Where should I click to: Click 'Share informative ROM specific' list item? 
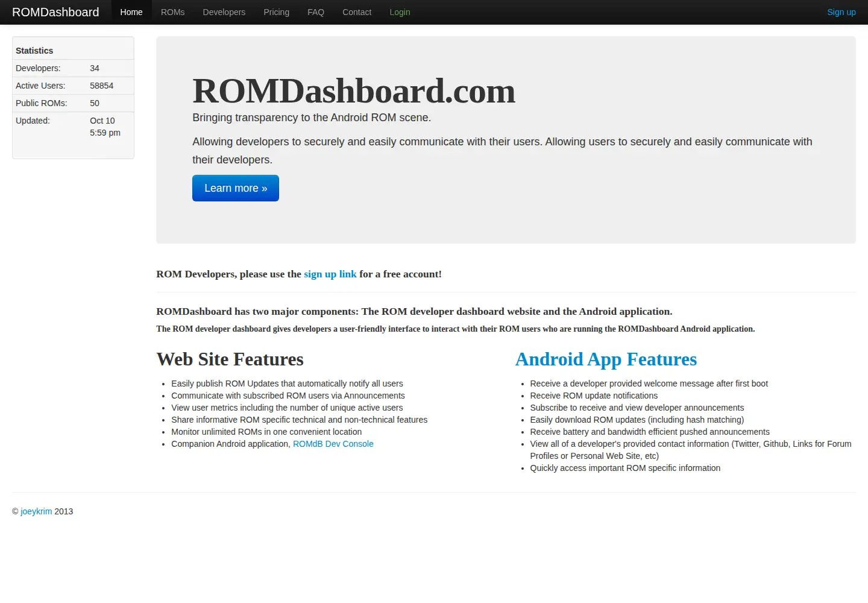click(x=300, y=420)
